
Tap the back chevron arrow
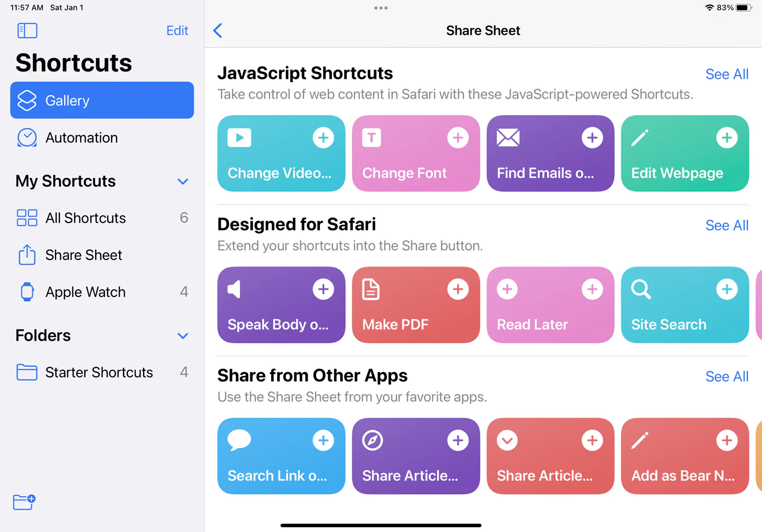[218, 30]
